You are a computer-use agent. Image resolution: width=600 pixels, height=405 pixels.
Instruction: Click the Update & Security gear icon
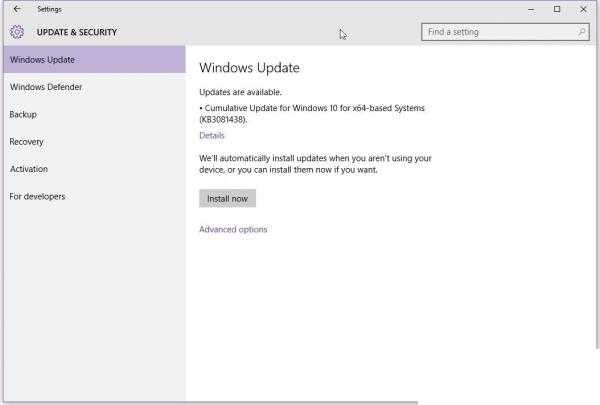17,32
